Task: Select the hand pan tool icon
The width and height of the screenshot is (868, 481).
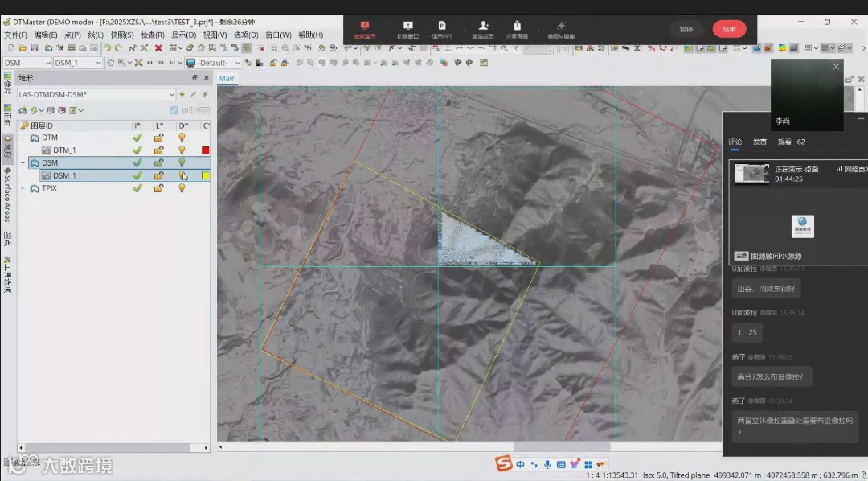Action: [x=111, y=63]
